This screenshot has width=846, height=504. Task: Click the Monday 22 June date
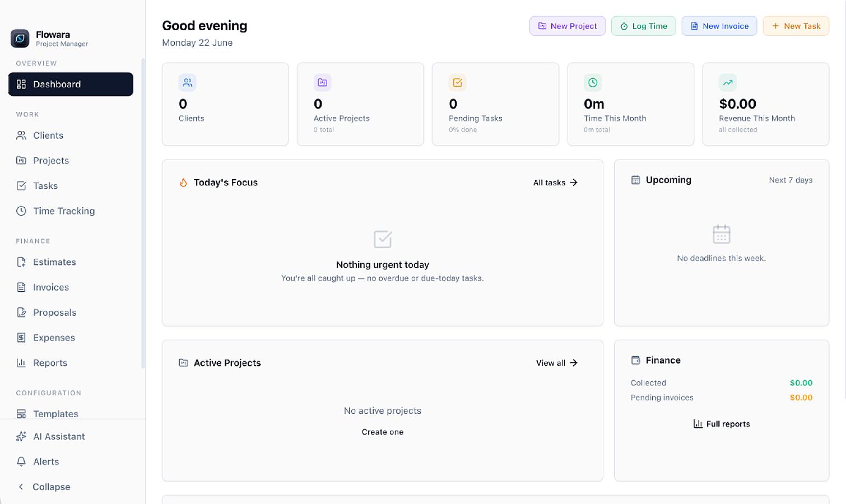coord(197,43)
